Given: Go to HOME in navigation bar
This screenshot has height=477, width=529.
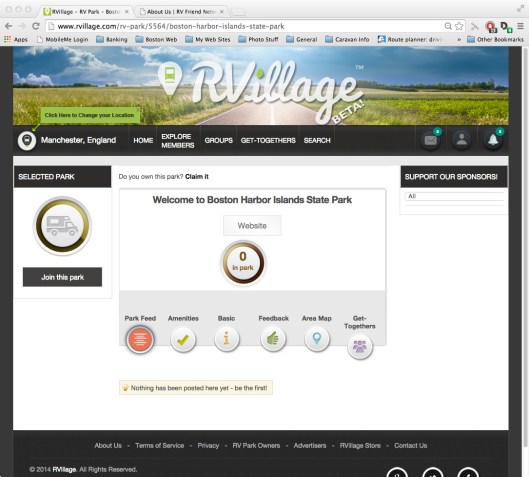Looking at the screenshot, I should tap(143, 140).
